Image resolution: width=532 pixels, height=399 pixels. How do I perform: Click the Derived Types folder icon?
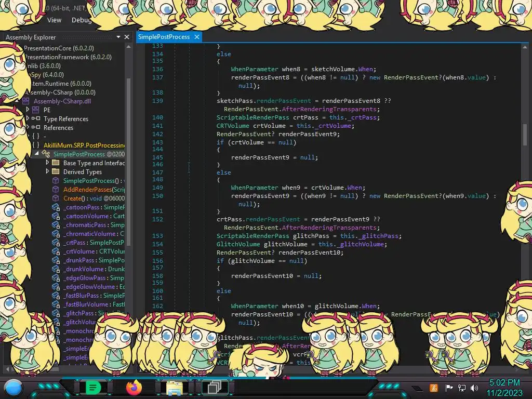point(56,171)
